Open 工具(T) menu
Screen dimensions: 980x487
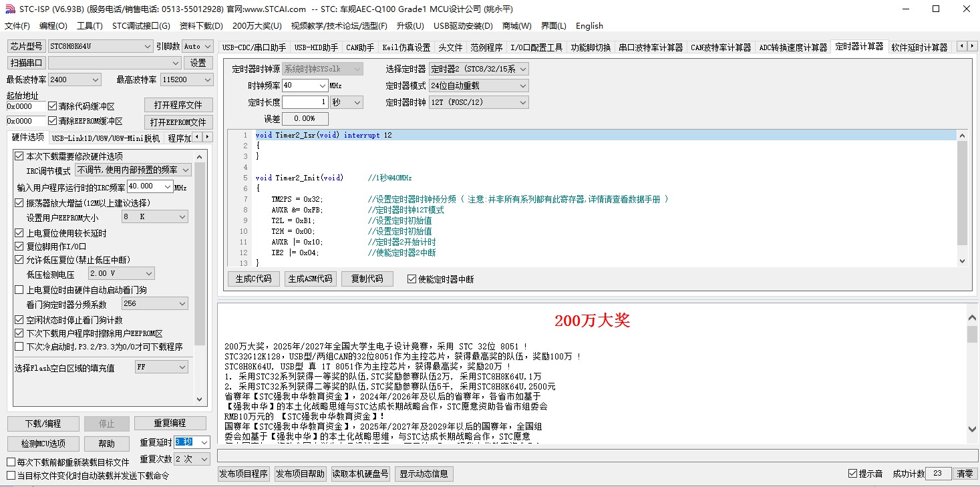tap(90, 26)
